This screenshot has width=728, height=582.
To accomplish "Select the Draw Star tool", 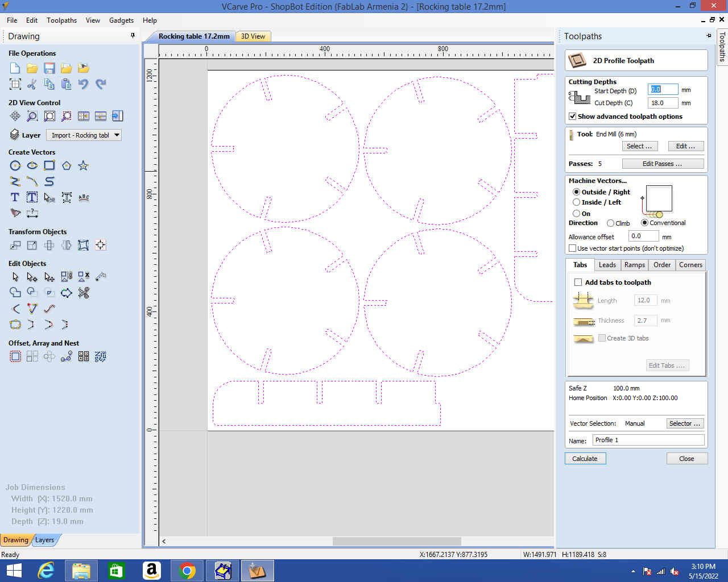I will [84, 165].
